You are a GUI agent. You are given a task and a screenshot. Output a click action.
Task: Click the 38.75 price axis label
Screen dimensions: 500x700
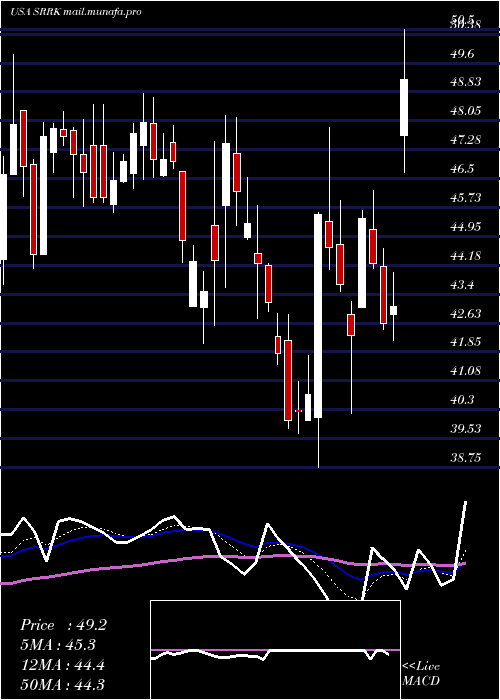point(466,458)
